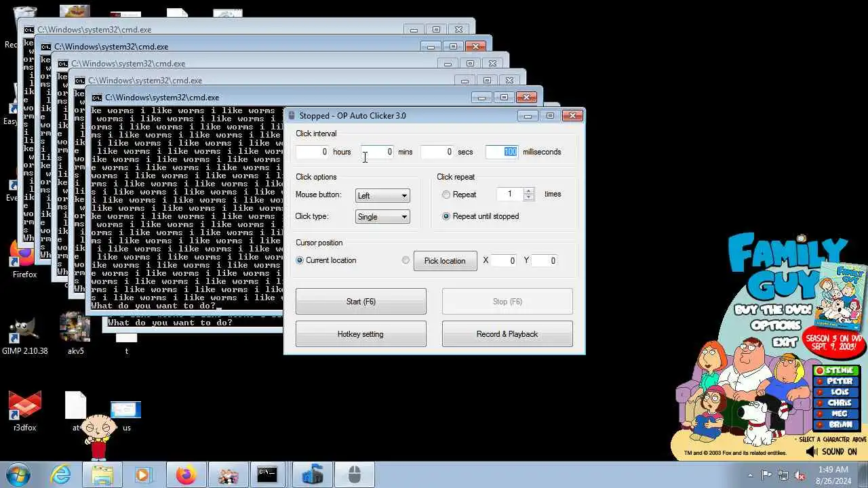Image resolution: width=868 pixels, height=488 pixels.
Task: Click the Y coordinate field
Action: (544, 261)
